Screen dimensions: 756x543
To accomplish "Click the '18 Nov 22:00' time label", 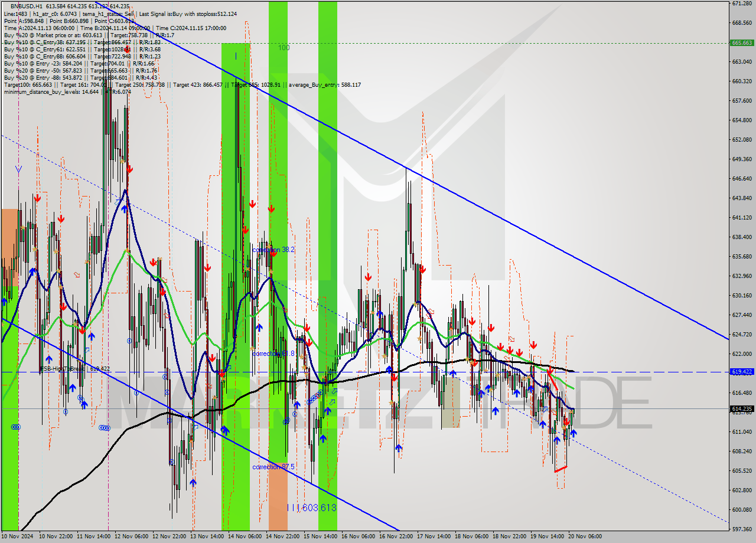I will [509, 537].
